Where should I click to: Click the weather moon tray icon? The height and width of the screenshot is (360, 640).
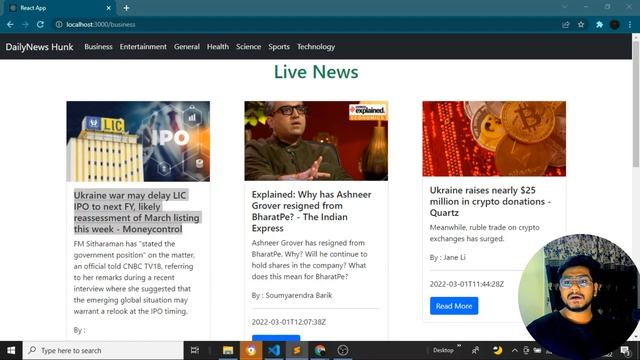[x=497, y=350]
